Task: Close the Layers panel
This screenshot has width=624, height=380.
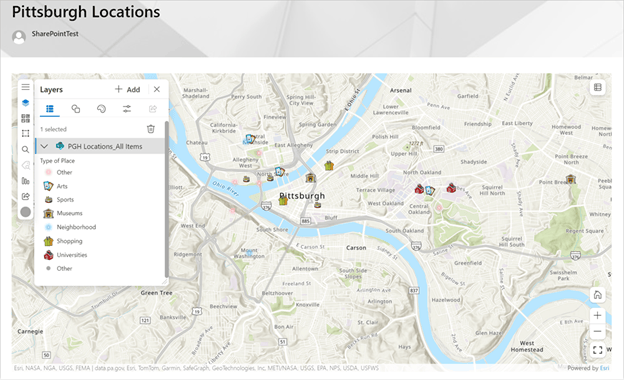Action: coord(157,89)
